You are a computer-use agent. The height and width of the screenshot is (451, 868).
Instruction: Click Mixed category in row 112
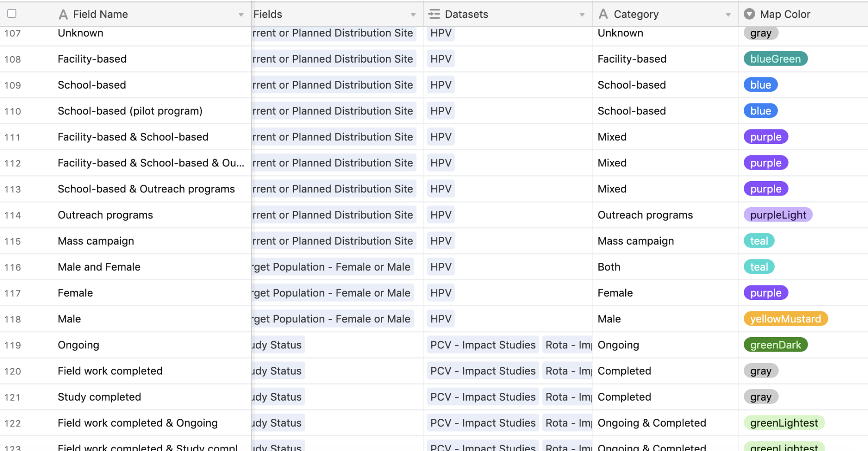point(612,163)
